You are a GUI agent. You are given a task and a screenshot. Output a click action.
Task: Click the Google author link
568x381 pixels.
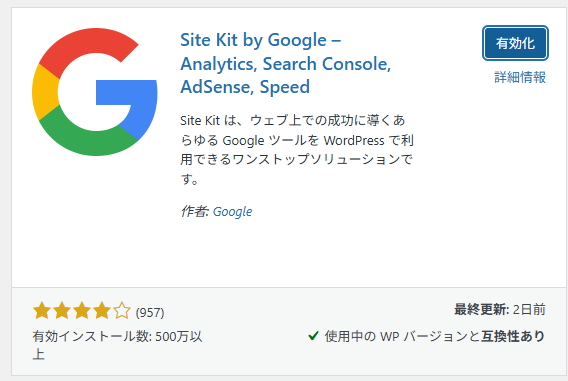tap(232, 212)
